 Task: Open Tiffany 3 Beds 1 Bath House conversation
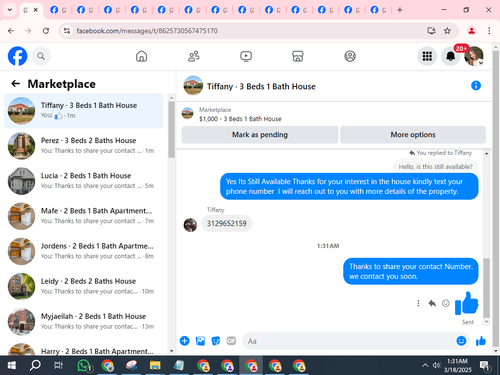pyautogui.click(x=84, y=111)
